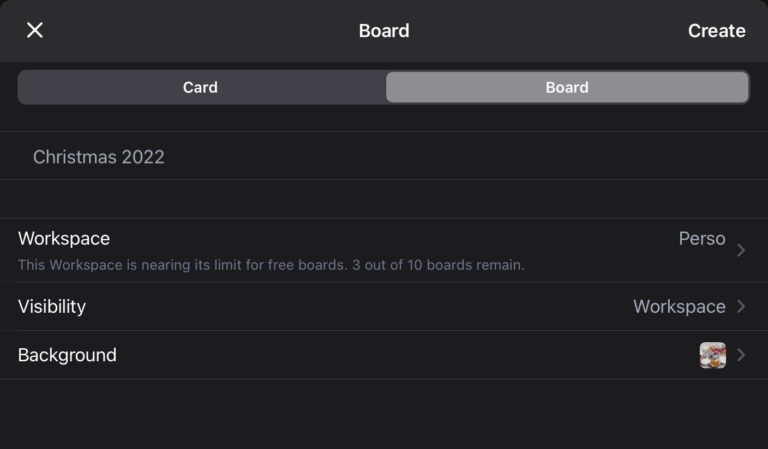Select the Board segment tab

(x=566, y=87)
